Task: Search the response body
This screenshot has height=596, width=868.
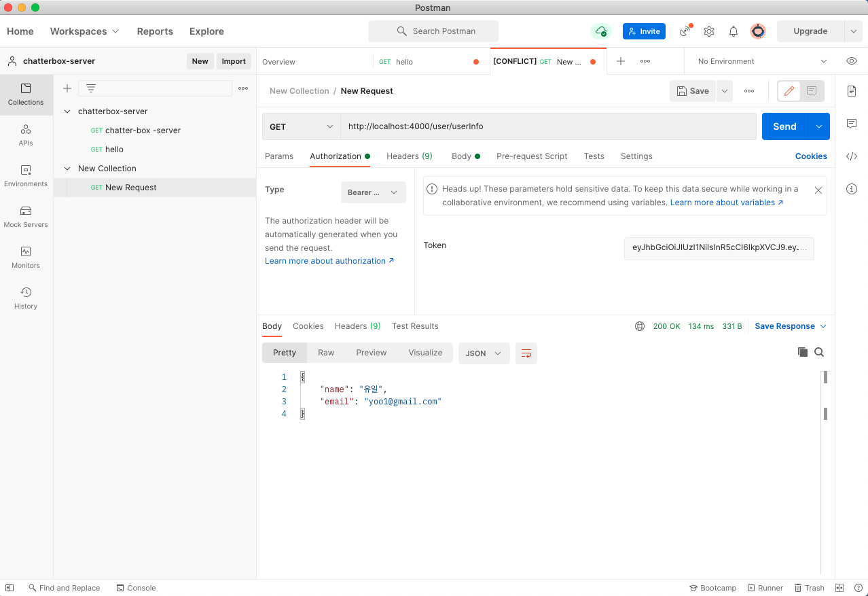Action: [819, 352]
